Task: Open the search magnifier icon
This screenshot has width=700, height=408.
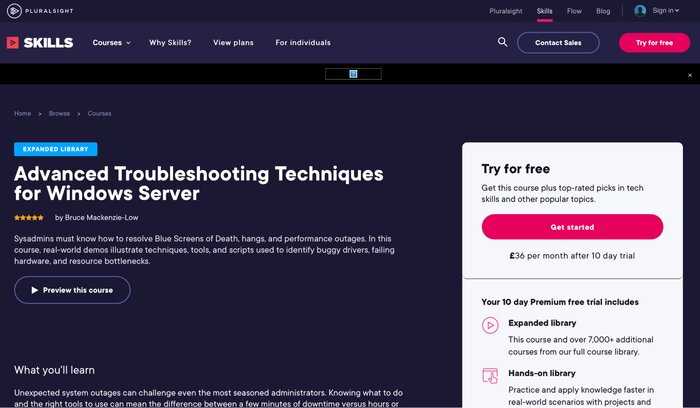Action: pyautogui.click(x=502, y=42)
